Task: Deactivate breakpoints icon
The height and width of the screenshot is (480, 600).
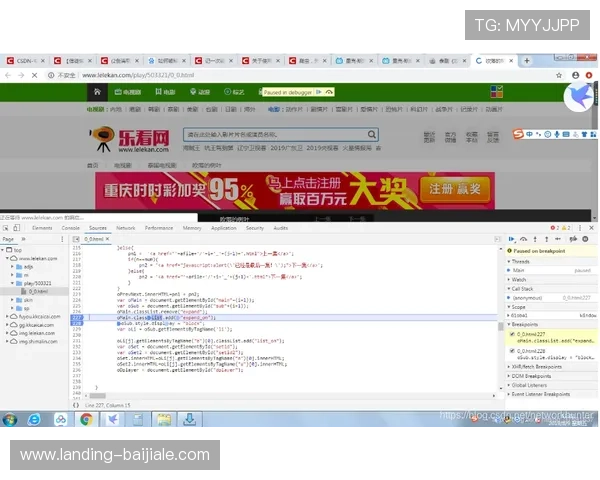Action: coord(573,239)
